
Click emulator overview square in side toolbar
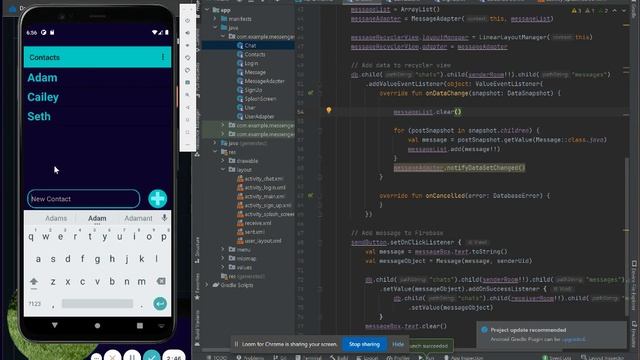coord(187,132)
